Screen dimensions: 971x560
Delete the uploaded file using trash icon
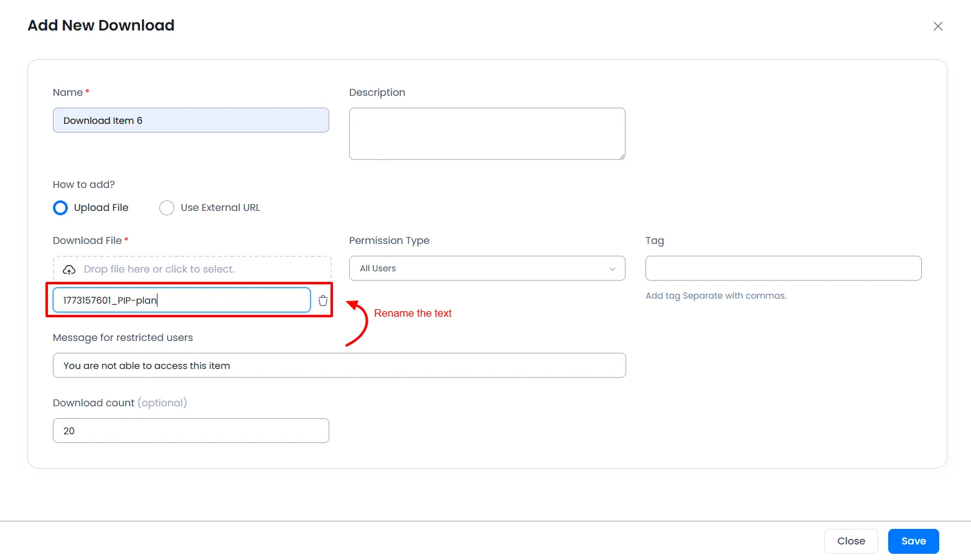pyautogui.click(x=323, y=301)
